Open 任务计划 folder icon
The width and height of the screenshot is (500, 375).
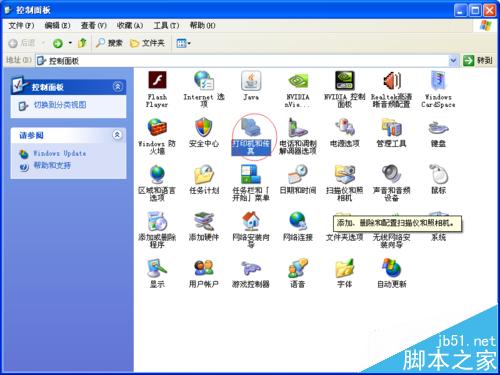tap(204, 174)
